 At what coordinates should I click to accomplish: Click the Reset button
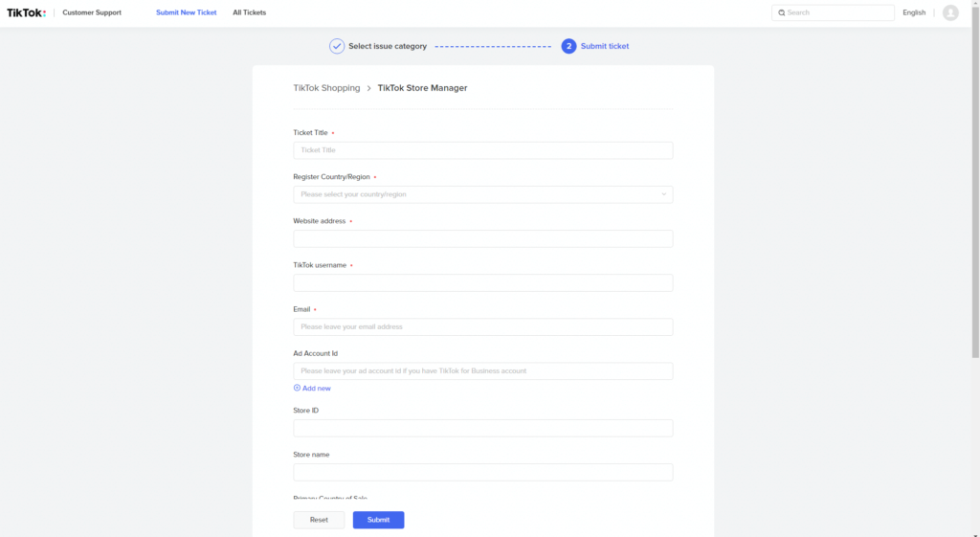click(x=319, y=520)
